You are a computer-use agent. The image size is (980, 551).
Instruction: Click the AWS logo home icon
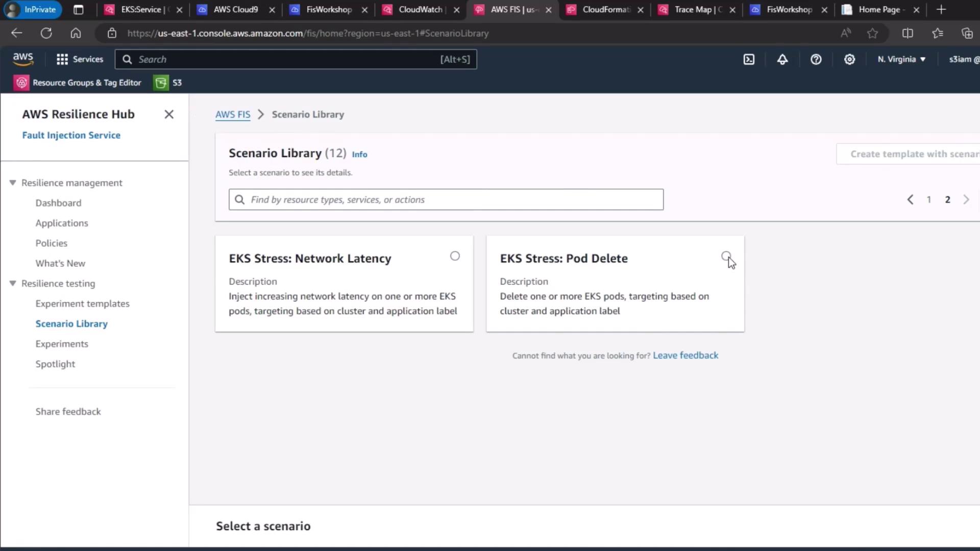pos(23,59)
